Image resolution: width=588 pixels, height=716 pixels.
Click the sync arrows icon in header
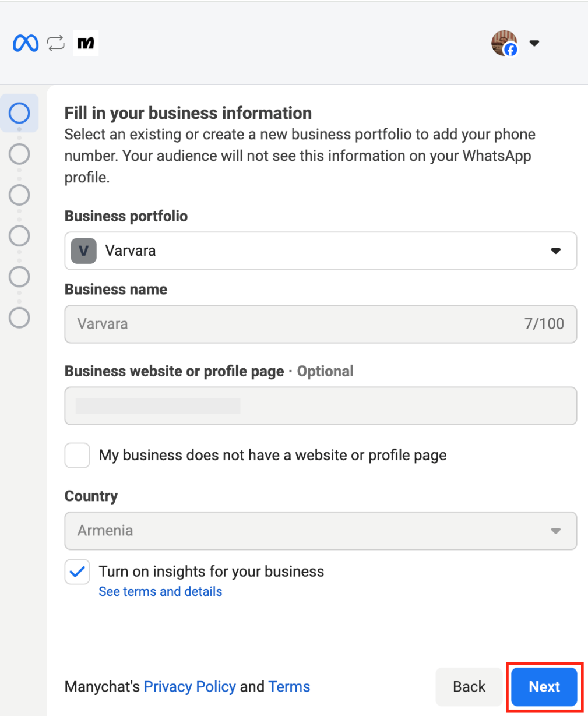click(x=56, y=43)
